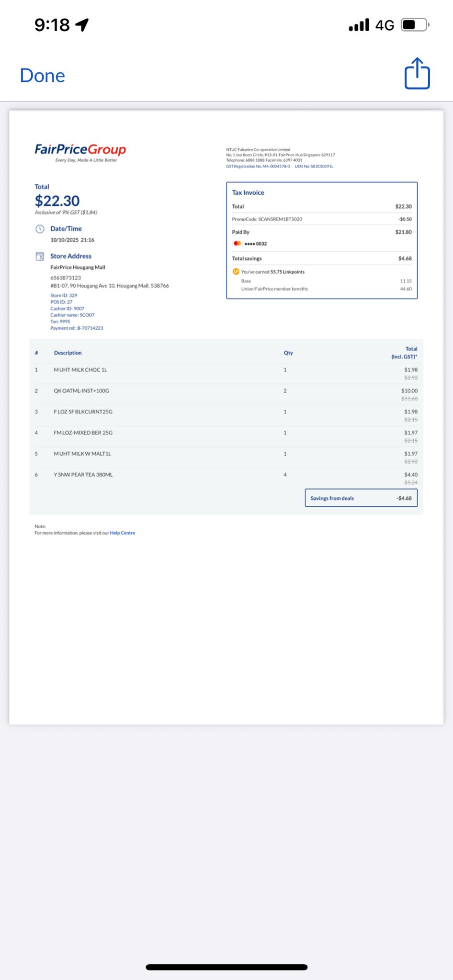Select the Paid By $21.80 amount
The height and width of the screenshot is (980, 453).
tap(403, 232)
